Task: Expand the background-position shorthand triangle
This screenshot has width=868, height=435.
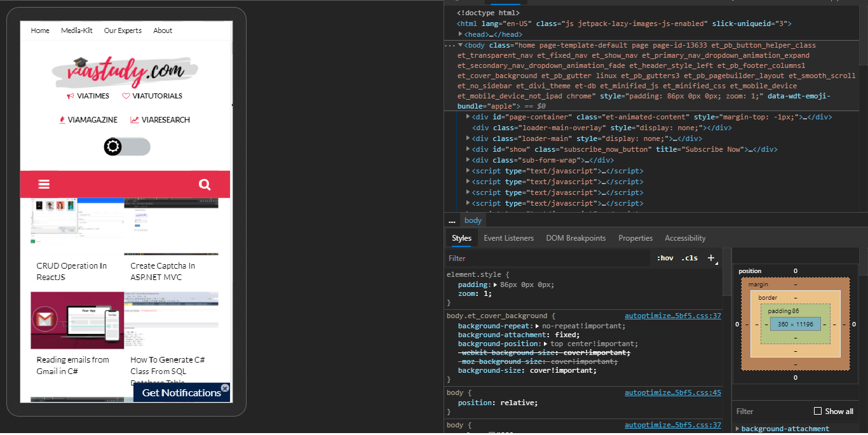Action: 546,344
